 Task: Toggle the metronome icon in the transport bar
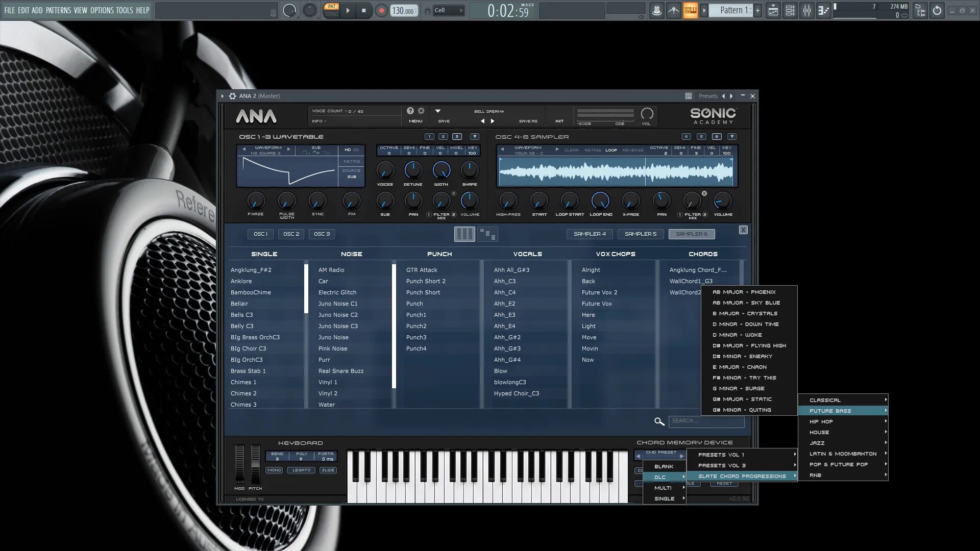(x=673, y=10)
